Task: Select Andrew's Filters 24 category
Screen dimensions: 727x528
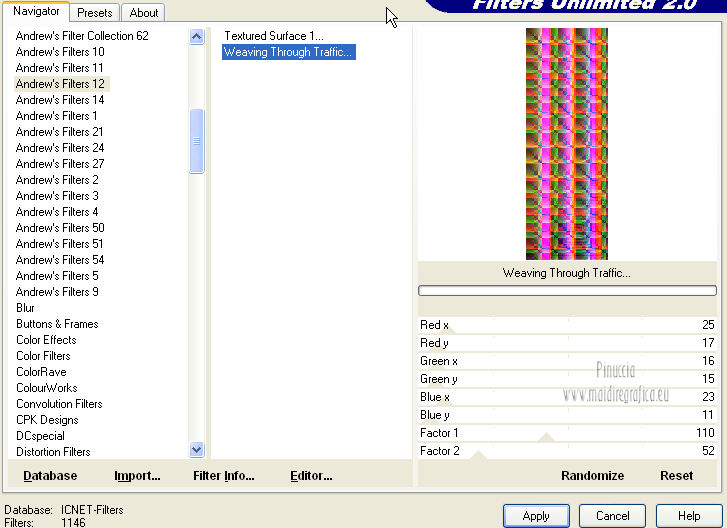Action: [60, 148]
